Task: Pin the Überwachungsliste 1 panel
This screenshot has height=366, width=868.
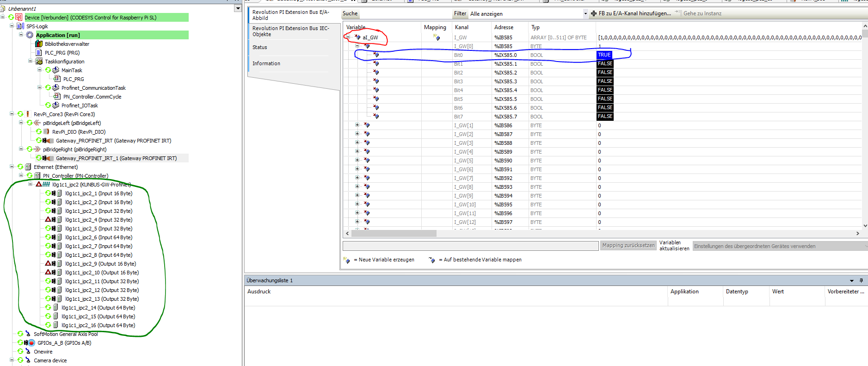Action: tap(861, 280)
